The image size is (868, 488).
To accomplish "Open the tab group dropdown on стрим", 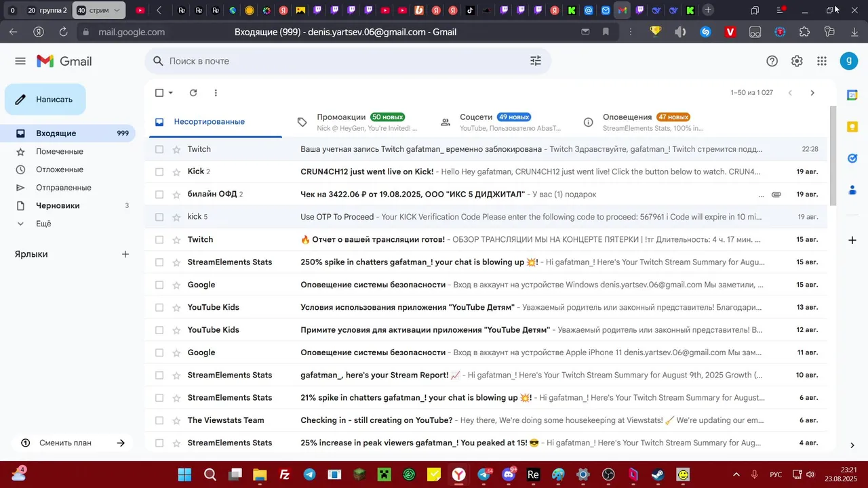I will 118,10.
